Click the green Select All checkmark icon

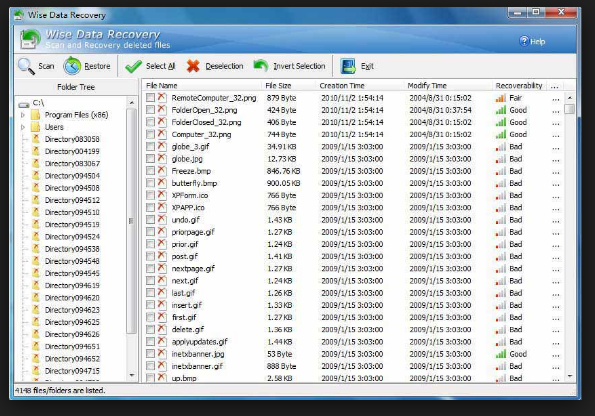[133, 66]
